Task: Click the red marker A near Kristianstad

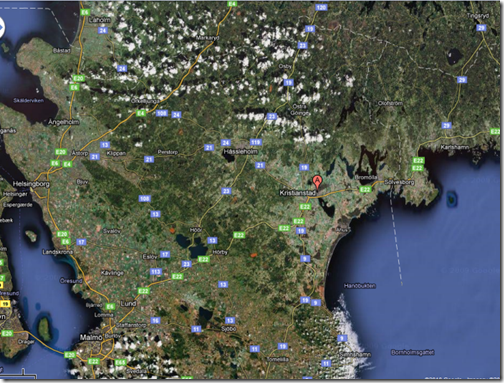Action: (317, 183)
